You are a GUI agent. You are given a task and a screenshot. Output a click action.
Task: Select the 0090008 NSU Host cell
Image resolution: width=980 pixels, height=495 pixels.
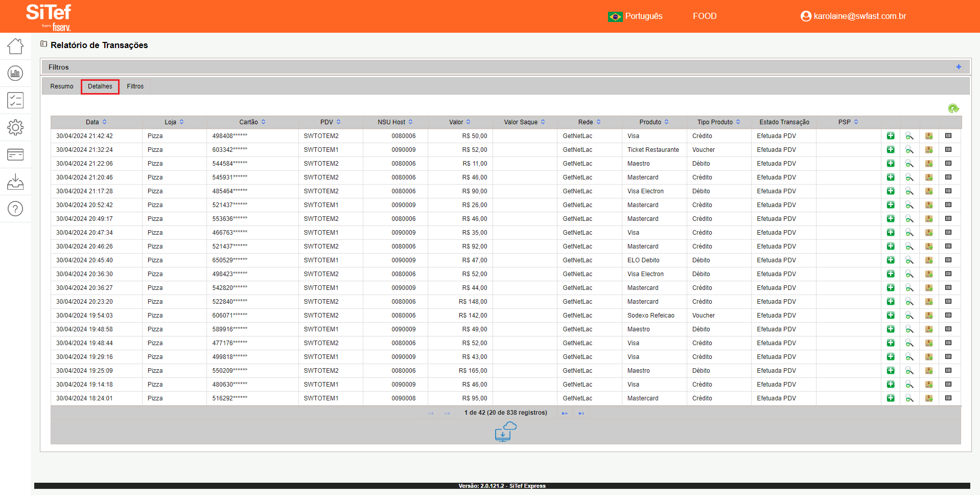(395, 398)
